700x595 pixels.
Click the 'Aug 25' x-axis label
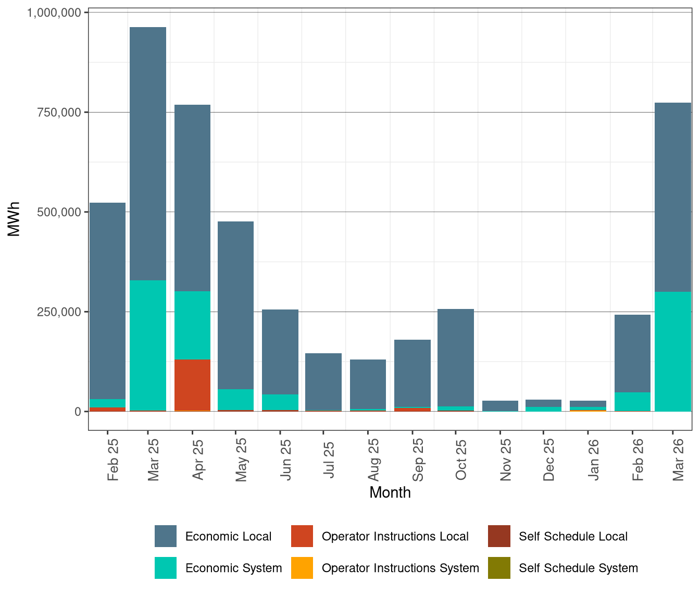coord(373,460)
